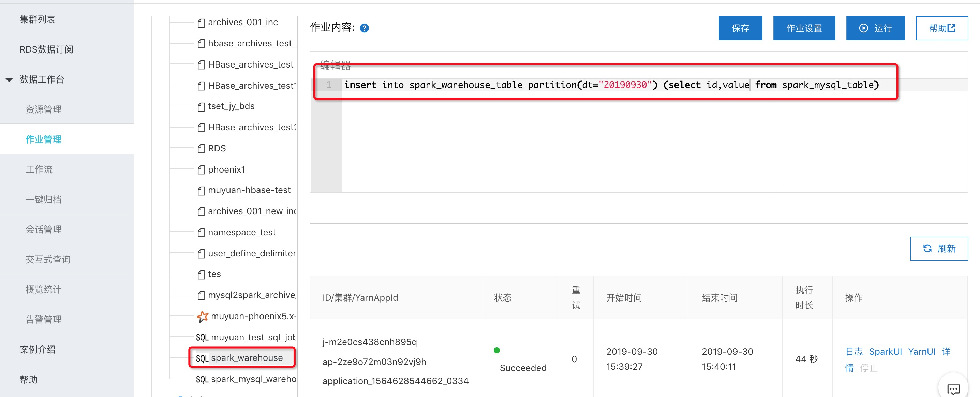Click the job ID j-m2e0cs438cnh895q

[369, 342]
